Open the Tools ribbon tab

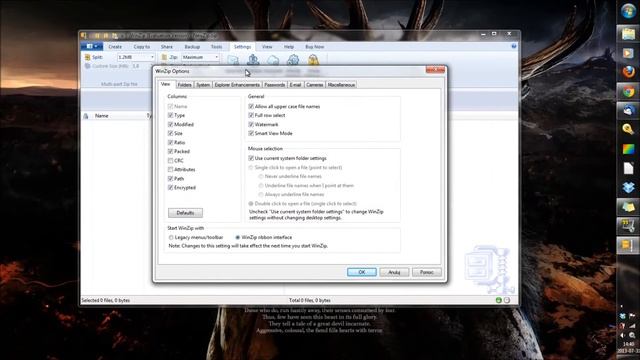click(x=216, y=47)
